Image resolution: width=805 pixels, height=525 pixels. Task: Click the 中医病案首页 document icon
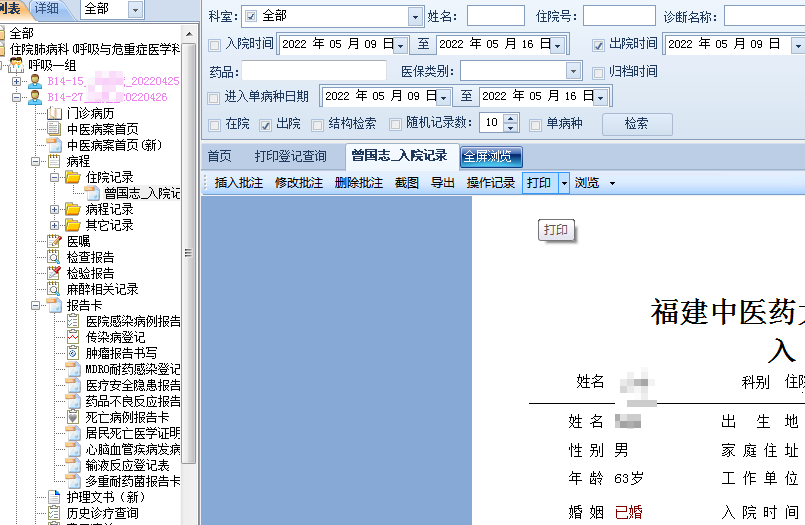pyautogui.click(x=54, y=129)
